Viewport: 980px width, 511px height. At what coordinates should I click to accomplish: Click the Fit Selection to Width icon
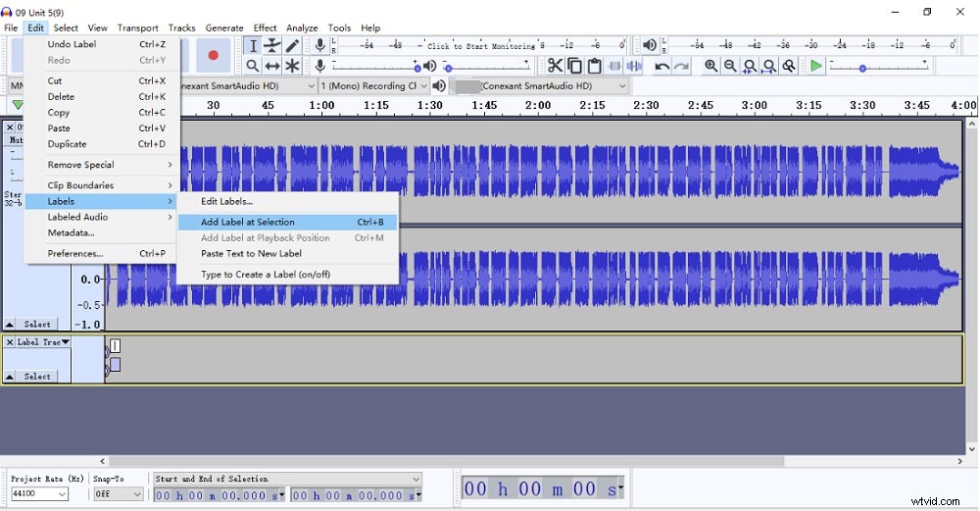coord(750,66)
